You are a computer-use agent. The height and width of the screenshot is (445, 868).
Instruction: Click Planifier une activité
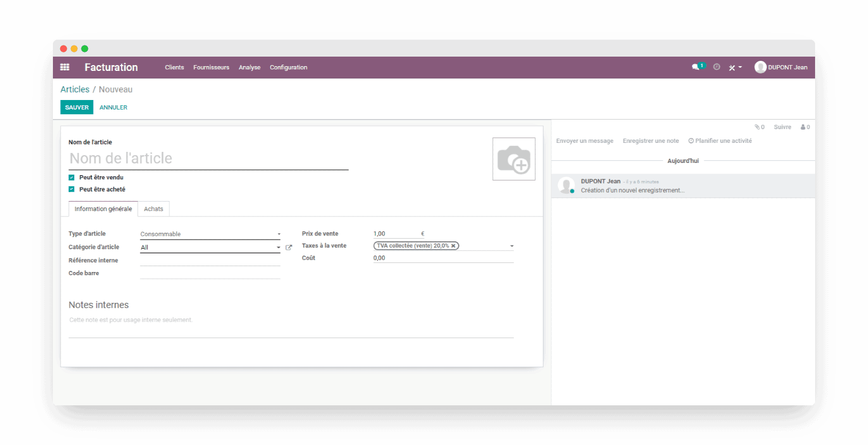(x=720, y=141)
